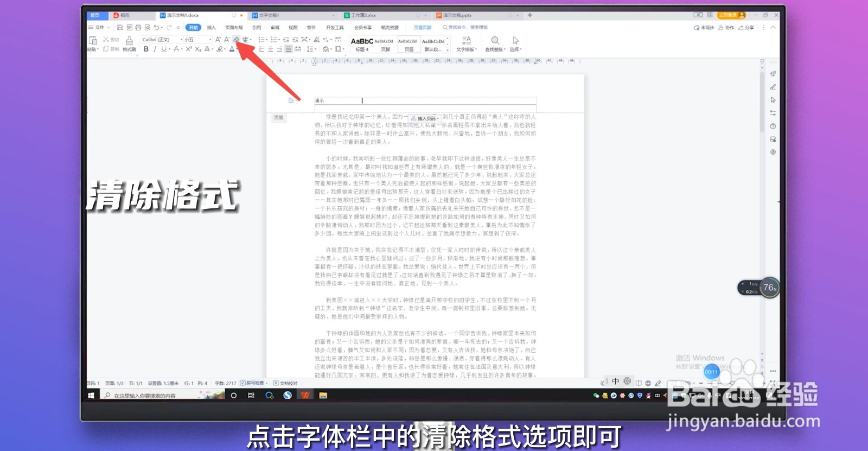Click the Paste clipboard icon
Viewport: 868px width, 451px height.
click(x=92, y=40)
